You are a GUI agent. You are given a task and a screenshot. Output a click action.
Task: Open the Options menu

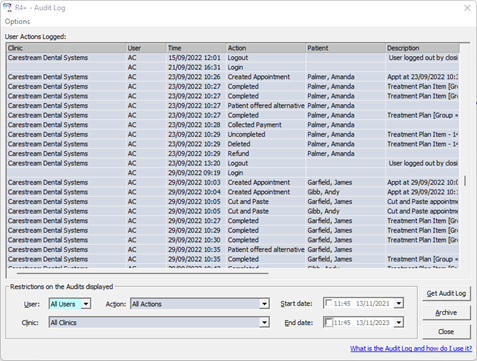tap(17, 22)
